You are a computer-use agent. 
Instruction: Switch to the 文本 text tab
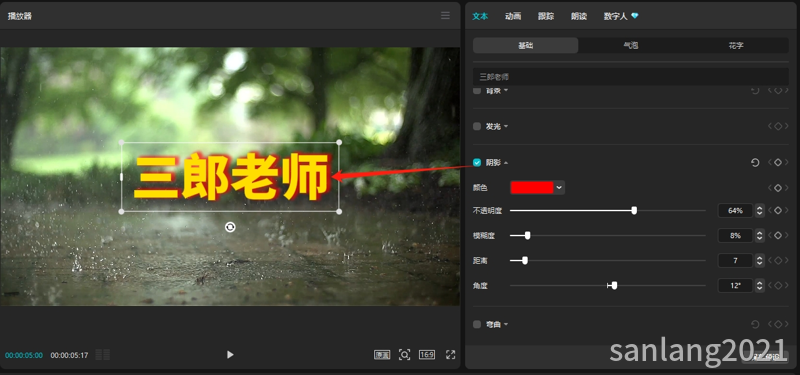(480, 16)
